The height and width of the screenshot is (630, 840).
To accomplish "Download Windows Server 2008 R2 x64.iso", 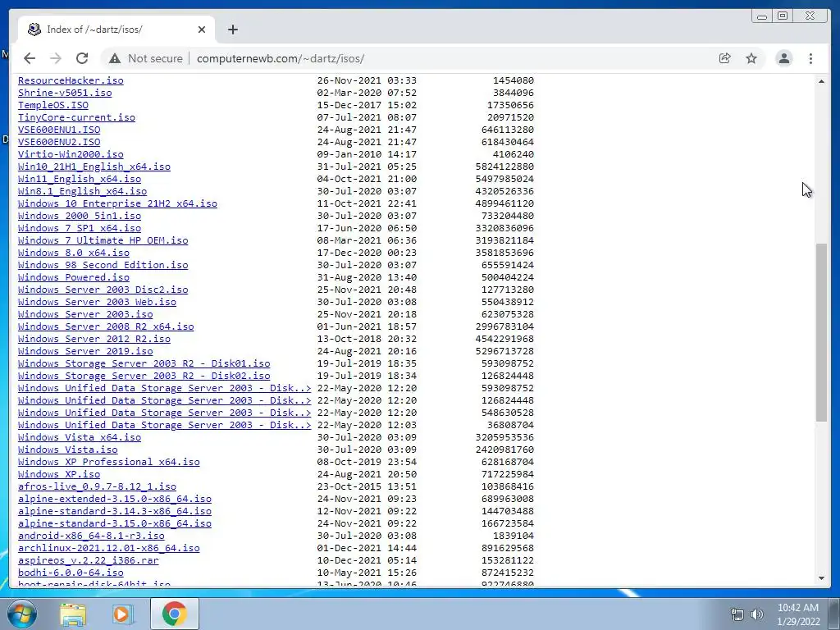I will click(106, 326).
